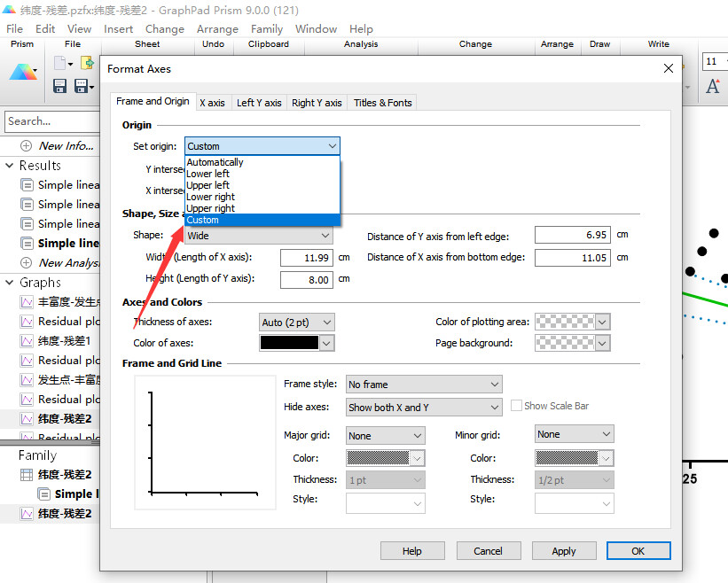This screenshot has height=583, width=728.
Task: Select Lower right origin option
Action: click(262, 197)
